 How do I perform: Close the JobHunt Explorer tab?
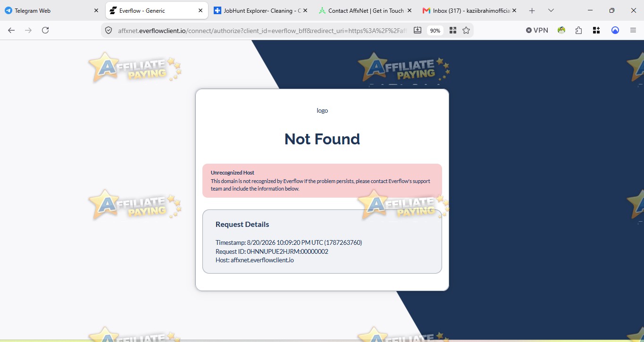305,10
